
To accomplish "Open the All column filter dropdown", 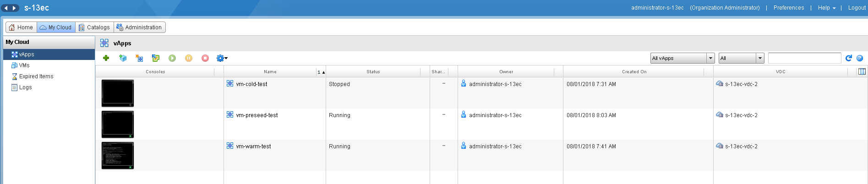I will (741, 58).
